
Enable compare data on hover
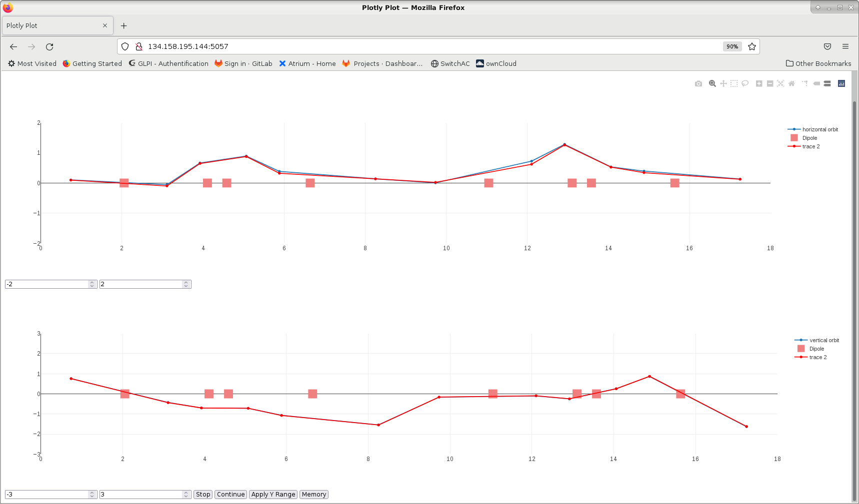pos(827,83)
